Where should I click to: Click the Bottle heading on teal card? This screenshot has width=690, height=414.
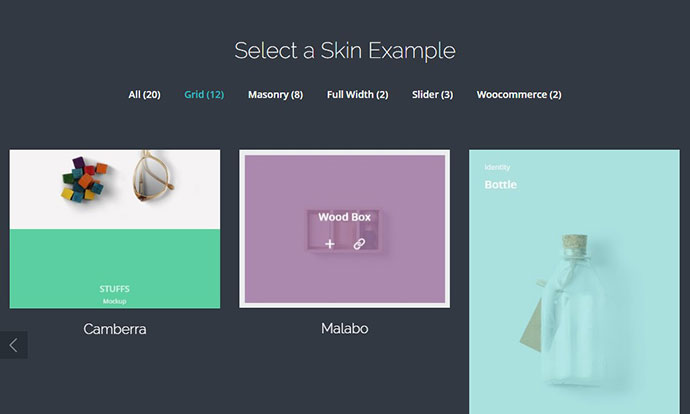[x=500, y=185]
